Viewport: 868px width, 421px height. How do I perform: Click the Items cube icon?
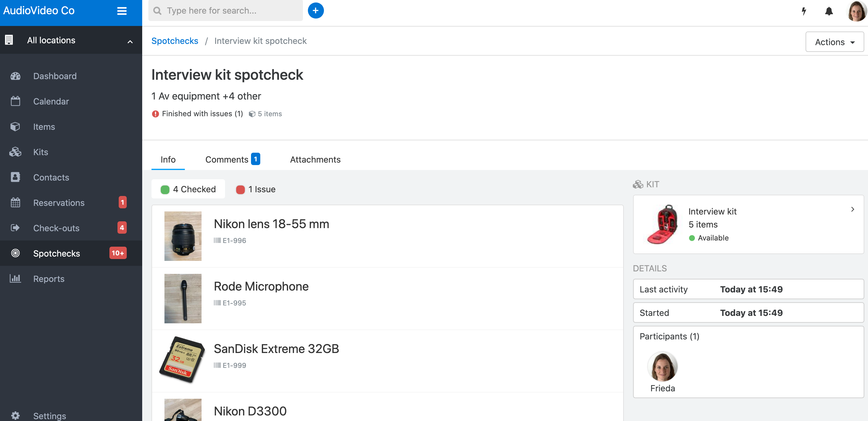(15, 127)
